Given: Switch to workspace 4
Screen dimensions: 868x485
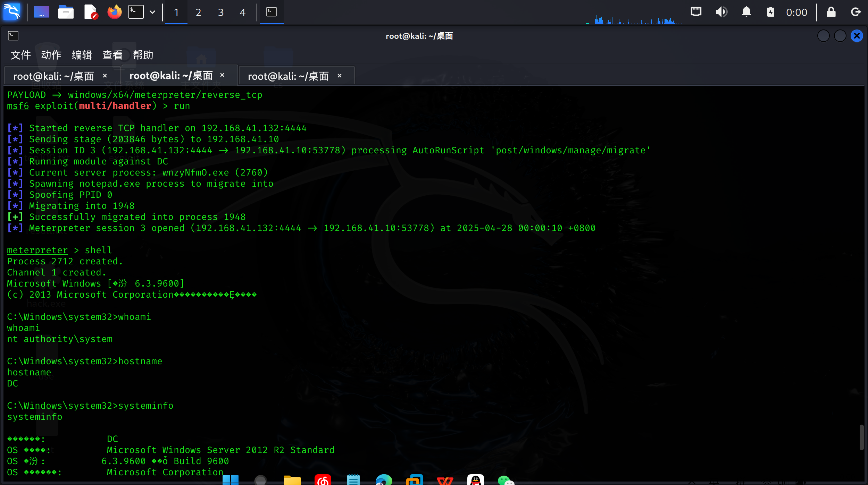Looking at the screenshot, I should click(x=243, y=12).
